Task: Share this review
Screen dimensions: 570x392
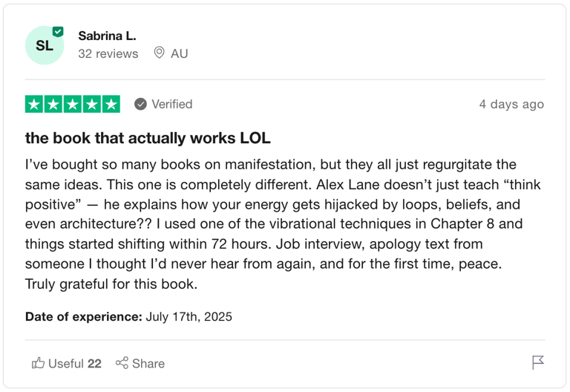Action: click(x=140, y=363)
